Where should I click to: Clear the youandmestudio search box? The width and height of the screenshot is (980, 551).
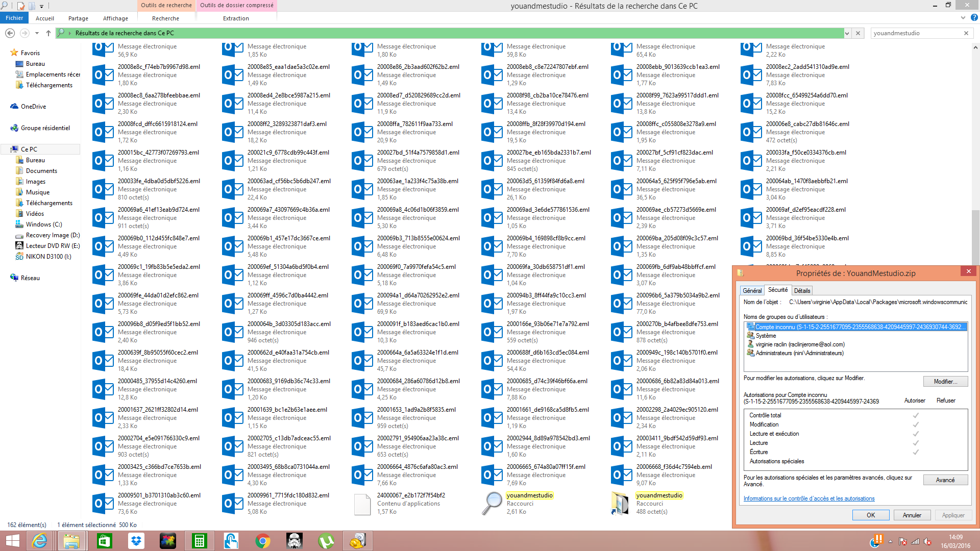click(x=966, y=33)
